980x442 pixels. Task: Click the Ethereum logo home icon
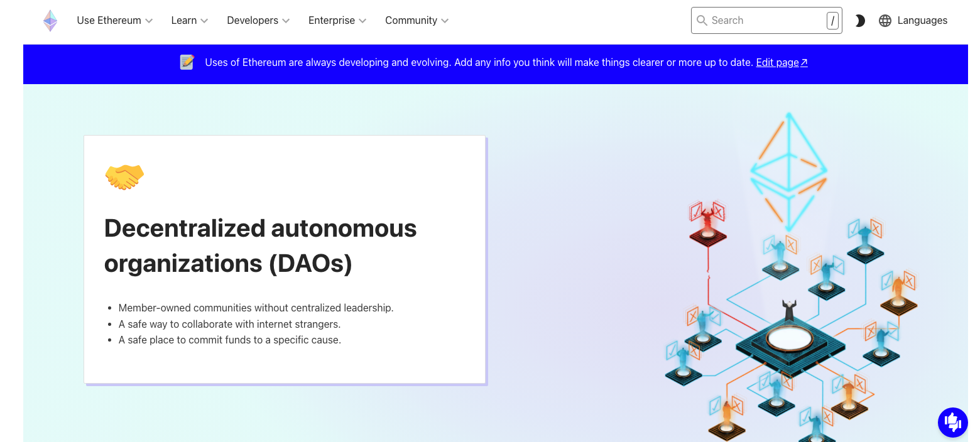coord(50,21)
